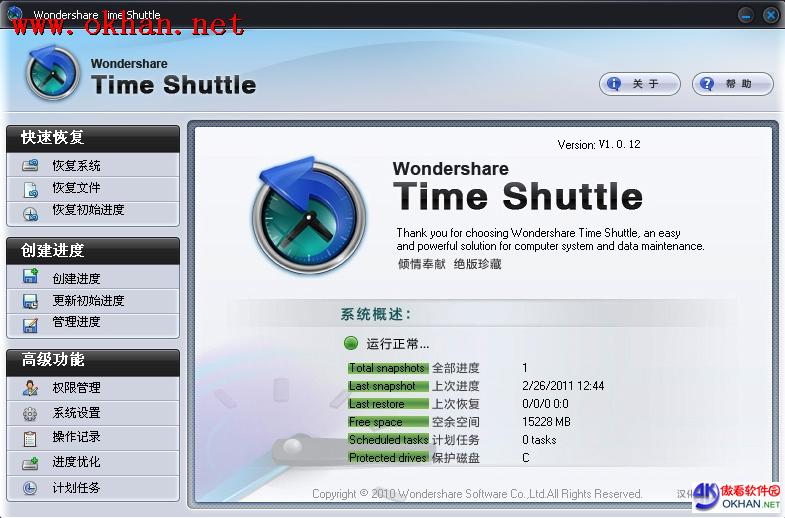Viewport: 785px width, 518px height.
Task: Open 恢复系统 restore system option
Action: click(x=93, y=165)
